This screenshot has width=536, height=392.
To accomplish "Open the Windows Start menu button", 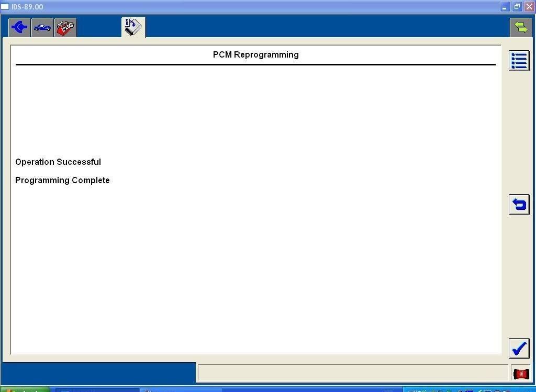I will pyautogui.click(x=25, y=390).
